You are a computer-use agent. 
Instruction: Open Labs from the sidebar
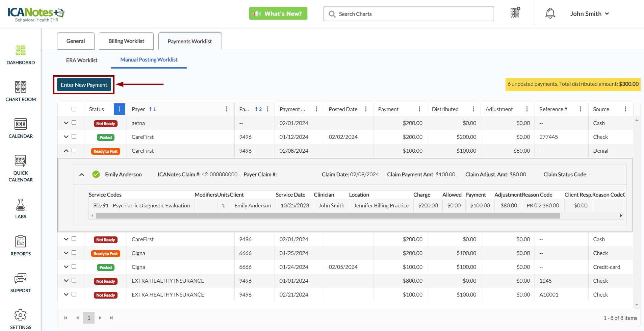(x=21, y=208)
